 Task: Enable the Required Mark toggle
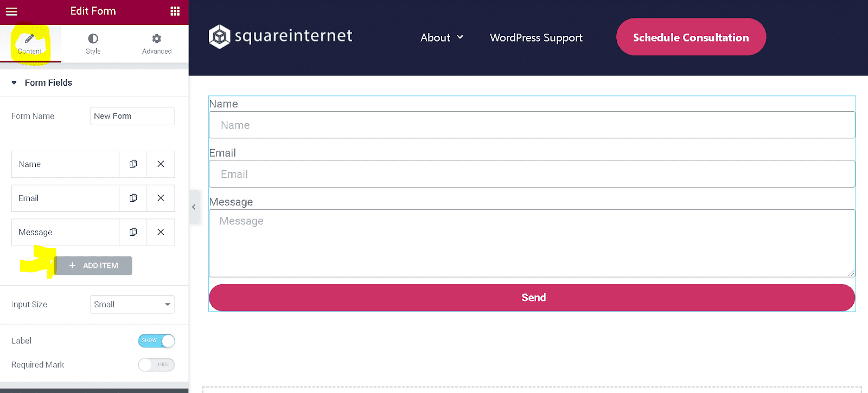(x=156, y=364)
